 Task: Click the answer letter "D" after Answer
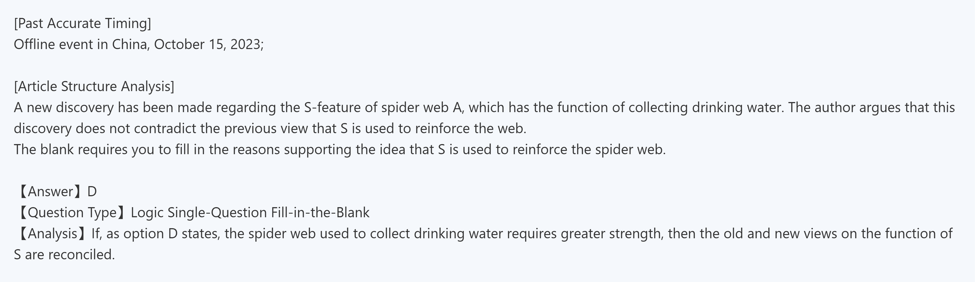point(92,191)
